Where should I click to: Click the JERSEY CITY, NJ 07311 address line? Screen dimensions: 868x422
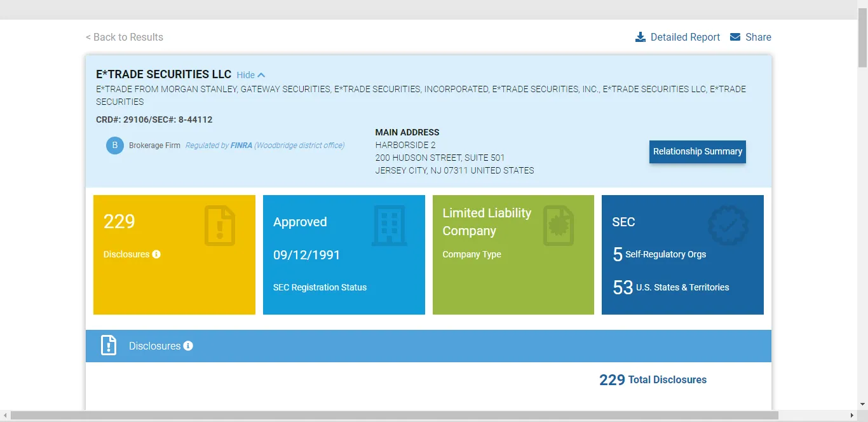(x=454, y=170)
